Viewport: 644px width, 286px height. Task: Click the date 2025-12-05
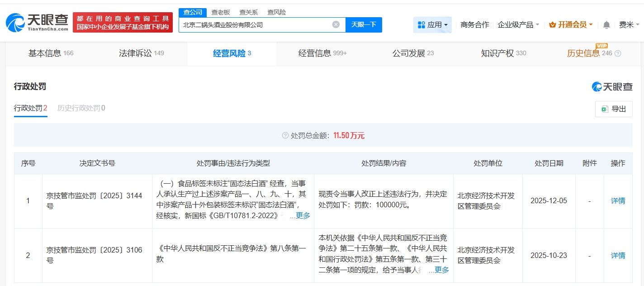[549, 201]
